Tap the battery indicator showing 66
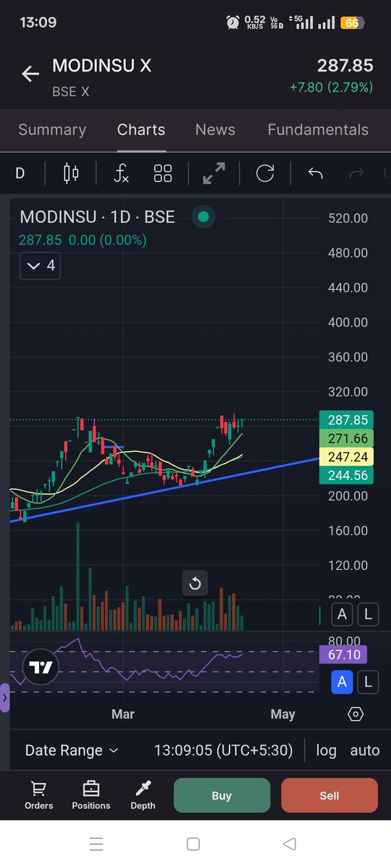The width and height of the screenshot is (391, 868). [350, 22]
